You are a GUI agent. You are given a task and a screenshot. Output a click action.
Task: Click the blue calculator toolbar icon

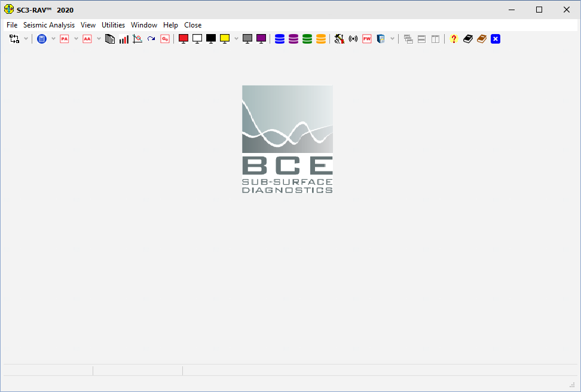[x=42, y=39]
